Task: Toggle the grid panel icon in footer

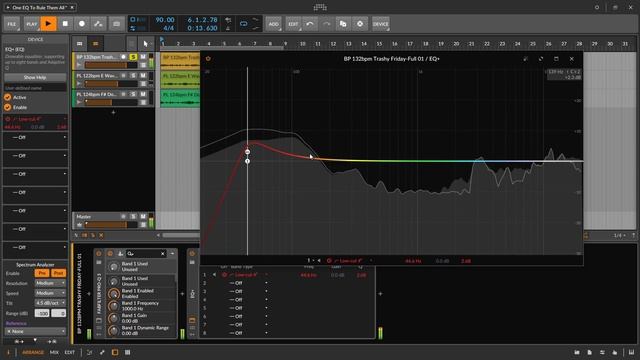Action: (x=127, y=352)
